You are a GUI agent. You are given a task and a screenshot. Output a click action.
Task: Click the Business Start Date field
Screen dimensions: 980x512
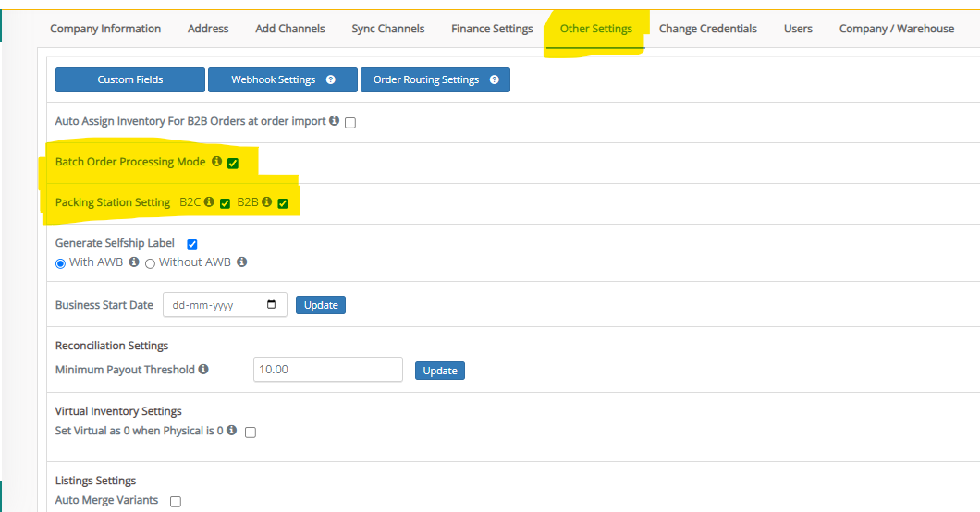(225, 305)
